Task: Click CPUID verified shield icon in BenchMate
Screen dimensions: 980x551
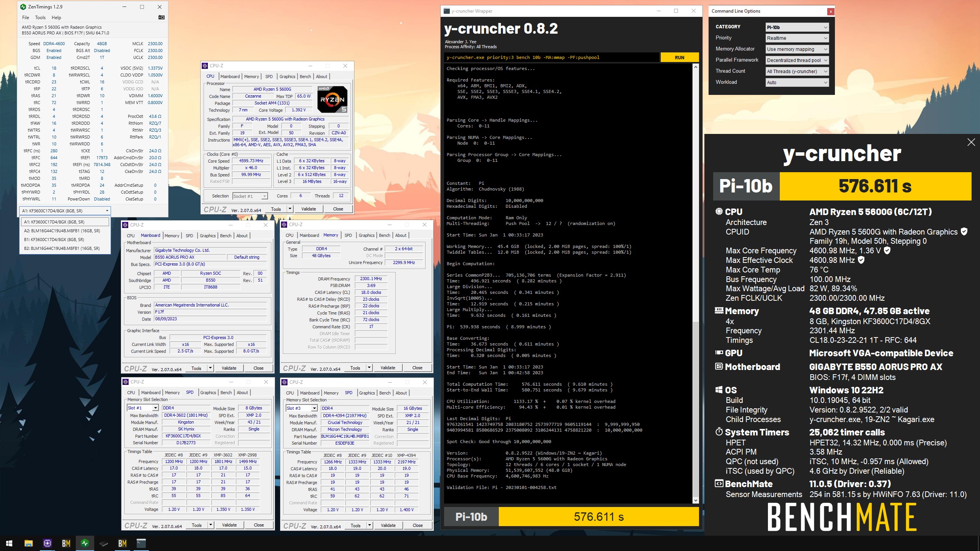Action: [964, 231]
